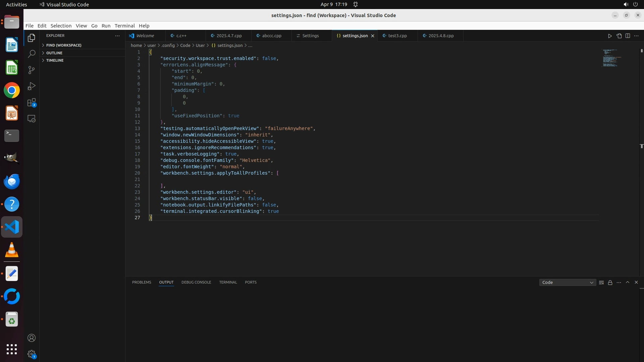Click the User breadcrumb segment
The width and height of the screenshot is (644, 362).
click(x=200, y=46)
